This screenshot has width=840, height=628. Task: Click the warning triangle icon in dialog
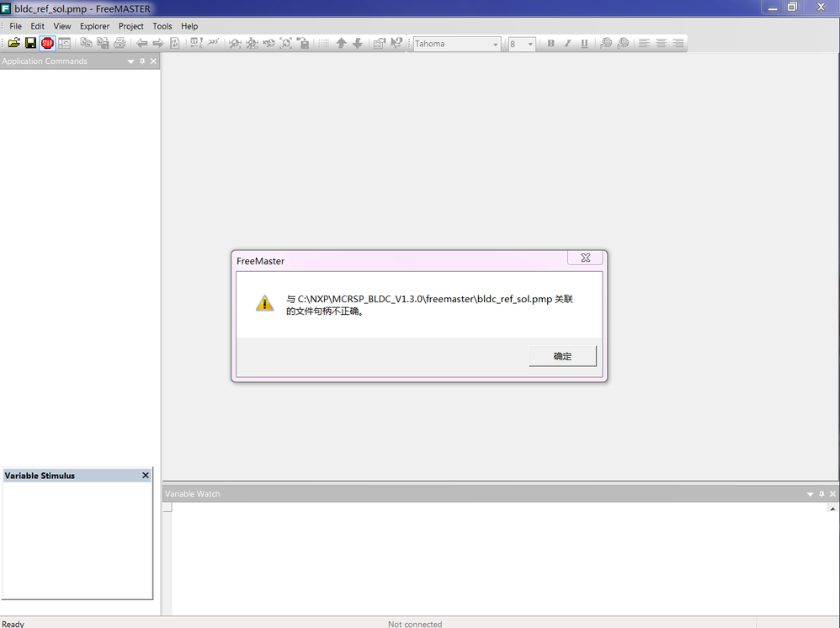coord(264,303)
